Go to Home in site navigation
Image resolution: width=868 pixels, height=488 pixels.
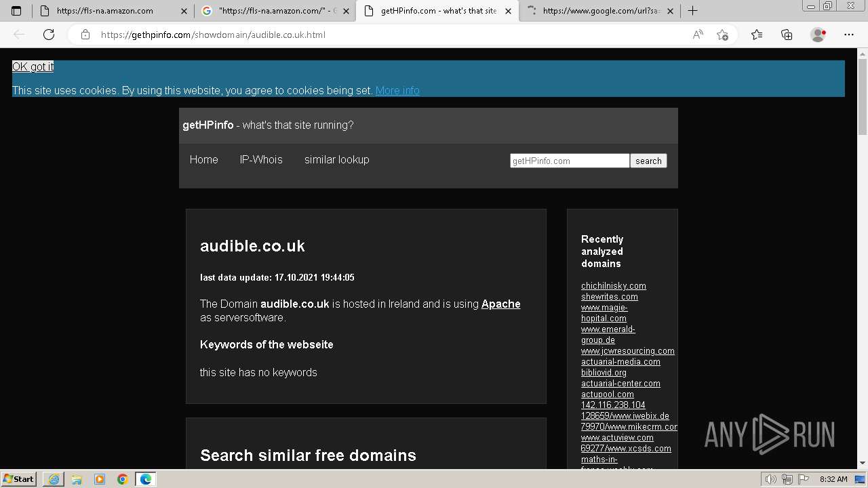coord(203,159)
